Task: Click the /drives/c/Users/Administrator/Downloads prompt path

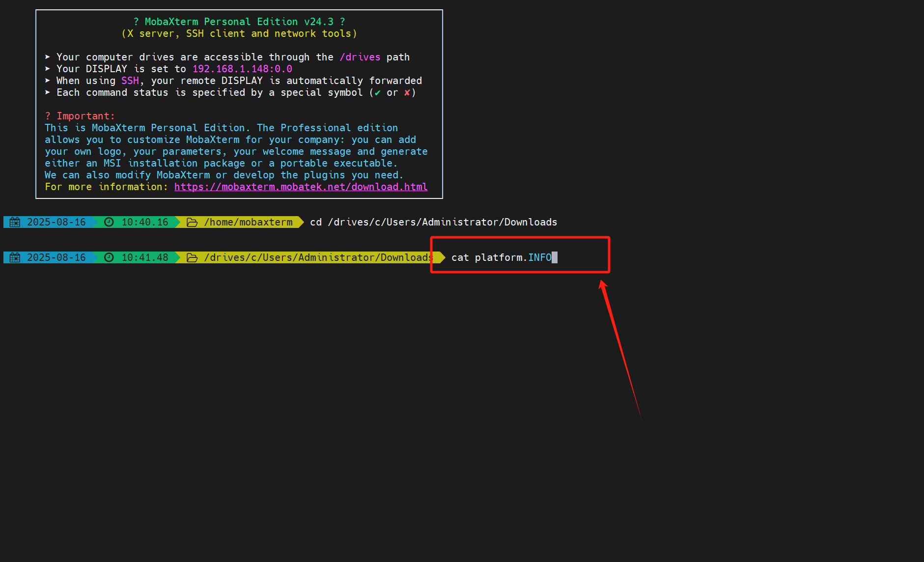Action: tap(318, 257)
